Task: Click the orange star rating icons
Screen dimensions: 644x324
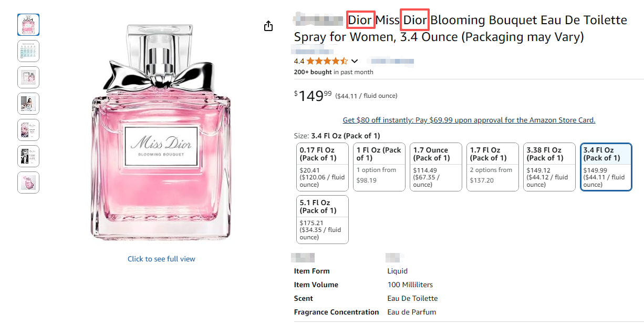Action: pyautogui.click(x=327, y=61)
